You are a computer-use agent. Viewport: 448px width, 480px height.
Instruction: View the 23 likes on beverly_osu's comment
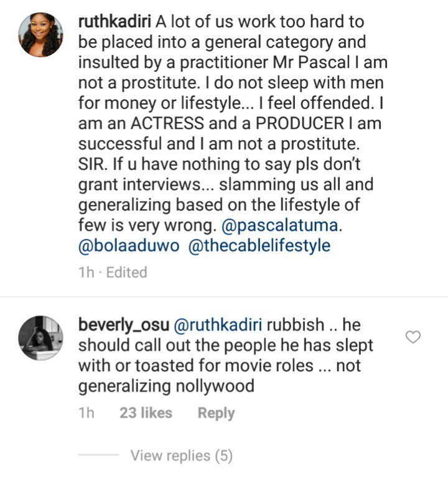click(146, 413)
